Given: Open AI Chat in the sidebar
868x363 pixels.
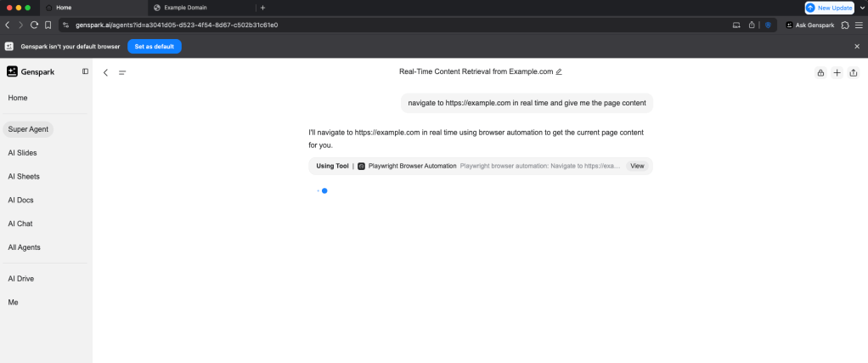Looking at the screenshot, I should (x=20, y=224).
